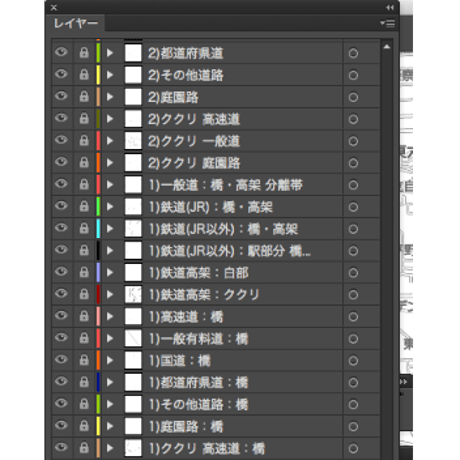The image size is (460, 460).
Task: Expand the 2)ククリ 庭園路 layer contents
Action: [x=110, y=163]
